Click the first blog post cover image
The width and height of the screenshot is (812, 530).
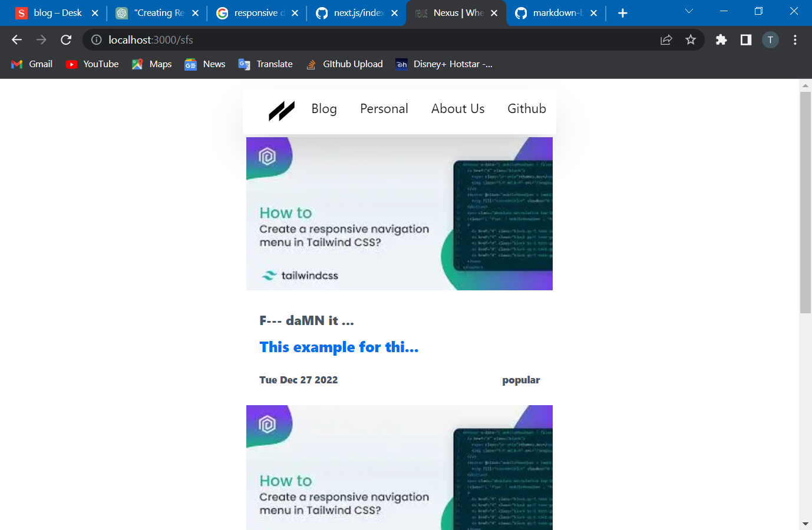pyautogui.click(x=400, y=214)
